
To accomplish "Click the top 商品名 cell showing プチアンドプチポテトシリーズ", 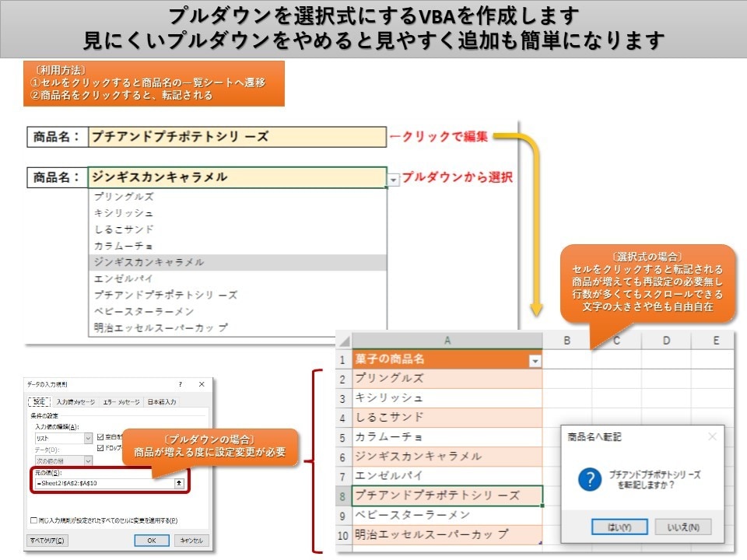I will pyautogui.click(x=237, y=137).
